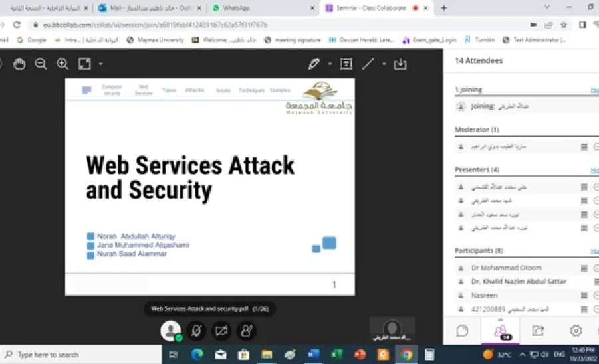The width and height of the screenshot is (599, 364).
Task: Click the presenter video thumbnail
Action: [392, 329]
